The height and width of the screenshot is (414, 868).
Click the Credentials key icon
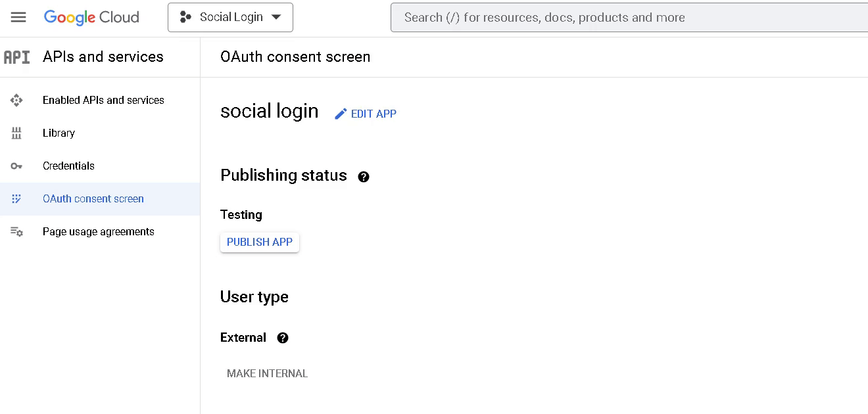pyautogui.click(x=16, y=166)
